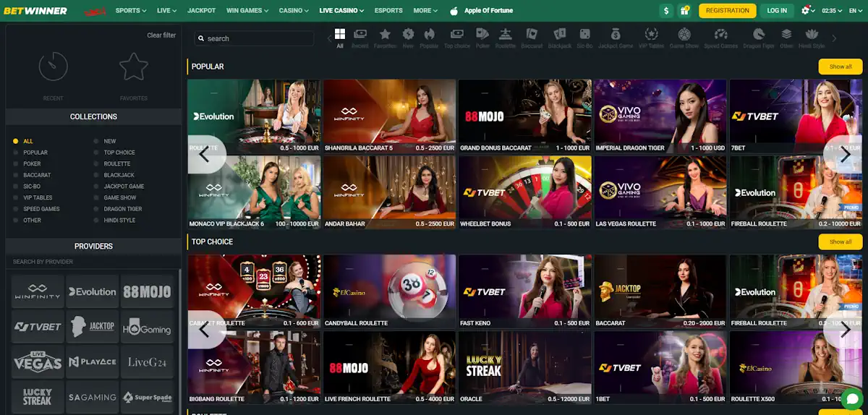Select the ALL collection radio option

pyautogui.click(x=22, y=141)
